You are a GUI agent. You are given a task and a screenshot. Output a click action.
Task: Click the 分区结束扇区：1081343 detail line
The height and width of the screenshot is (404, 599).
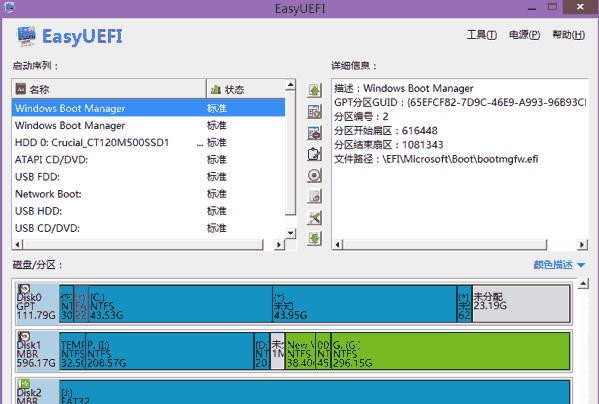[x=389, y=145]
